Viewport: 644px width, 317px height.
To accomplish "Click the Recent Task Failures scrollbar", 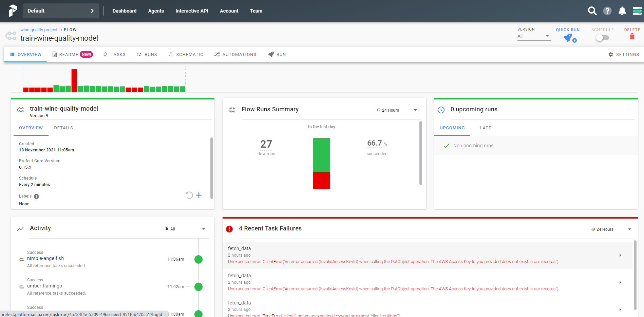I will coord(635,275).
